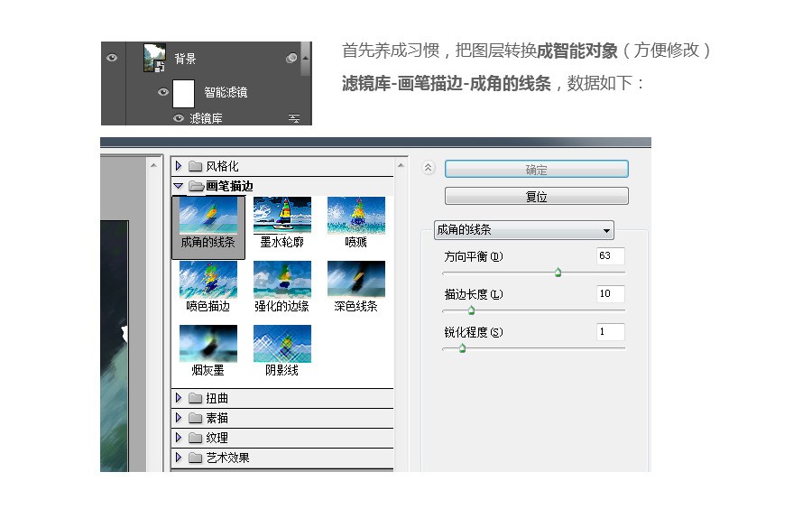Expand the 纹理 filter folder

[x=179, y=438]
